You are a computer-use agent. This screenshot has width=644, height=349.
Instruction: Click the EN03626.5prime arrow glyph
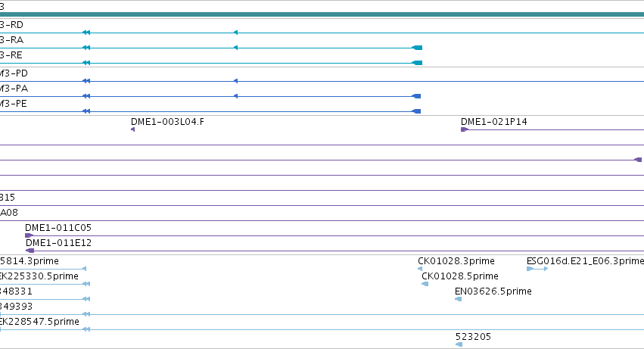pos(459,299)
